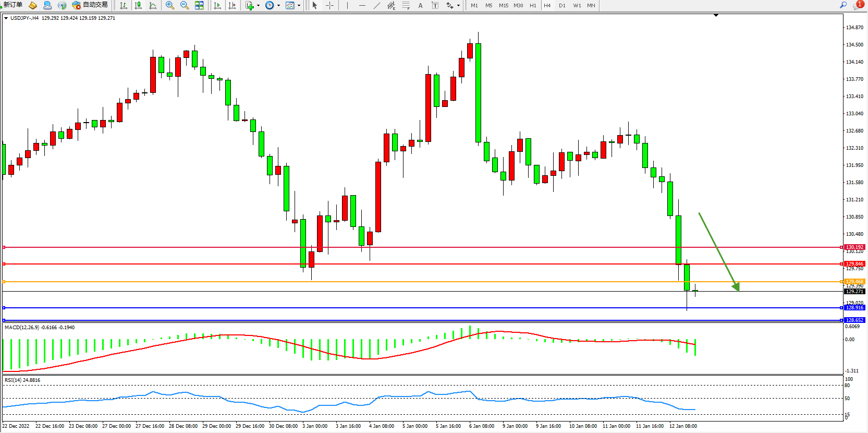
Task: Expand the chart templates dropdown arrow
Action: [299, 6]
